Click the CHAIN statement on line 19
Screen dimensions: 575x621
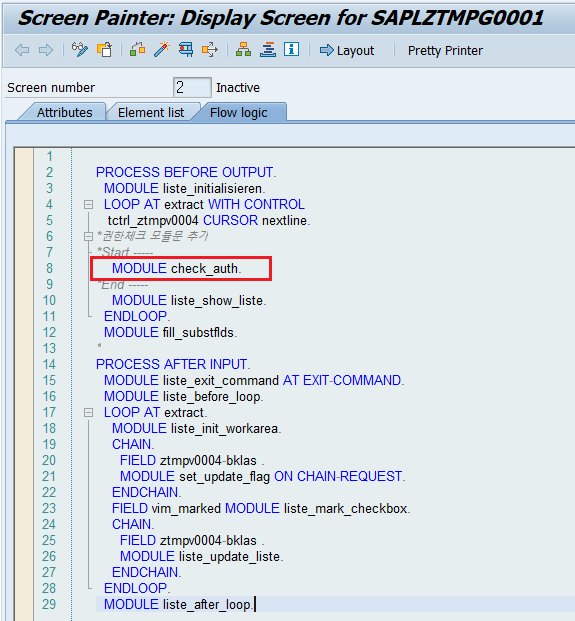[133, 444]
